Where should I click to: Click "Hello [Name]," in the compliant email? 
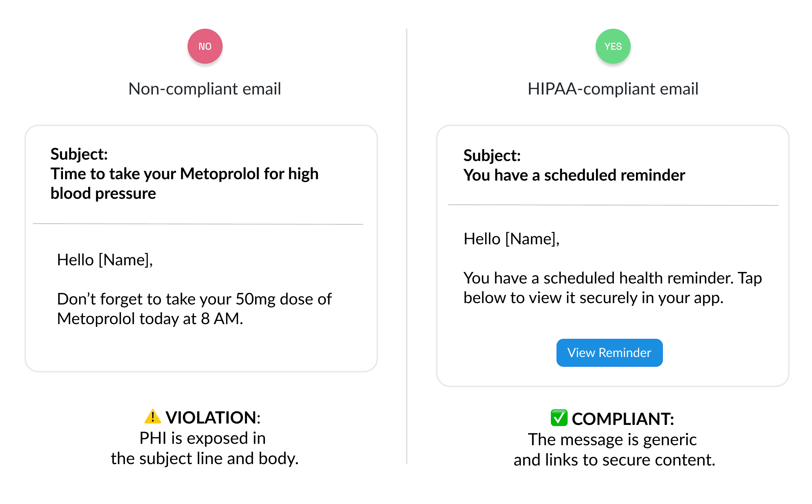(511, 239)
